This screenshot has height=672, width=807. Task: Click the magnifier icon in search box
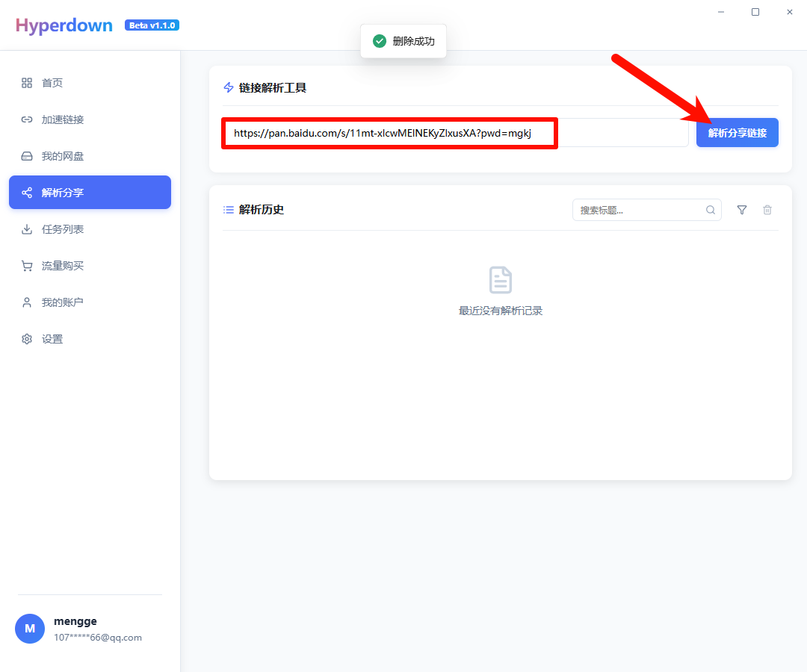point(711,210)
